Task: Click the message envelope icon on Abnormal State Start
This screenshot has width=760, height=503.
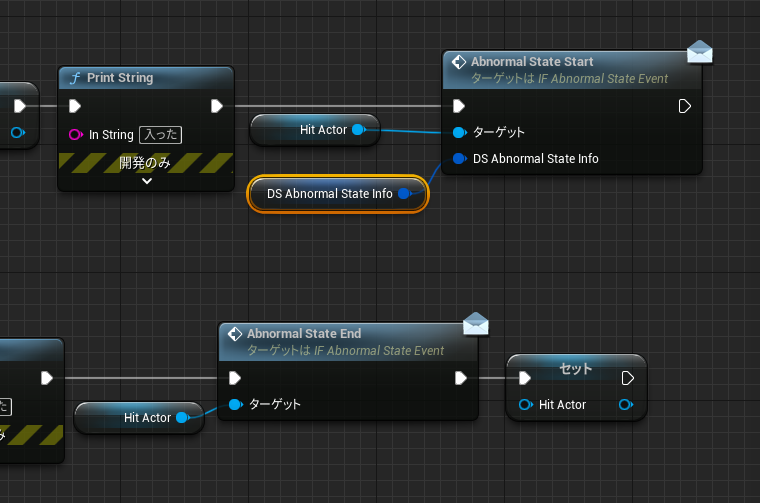Action: point(700,52)
